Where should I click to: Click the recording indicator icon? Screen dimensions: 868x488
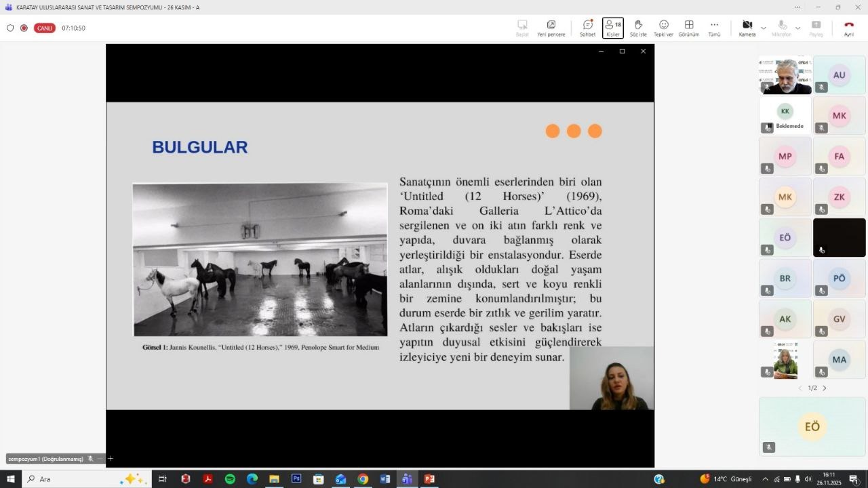pos(24,28)
